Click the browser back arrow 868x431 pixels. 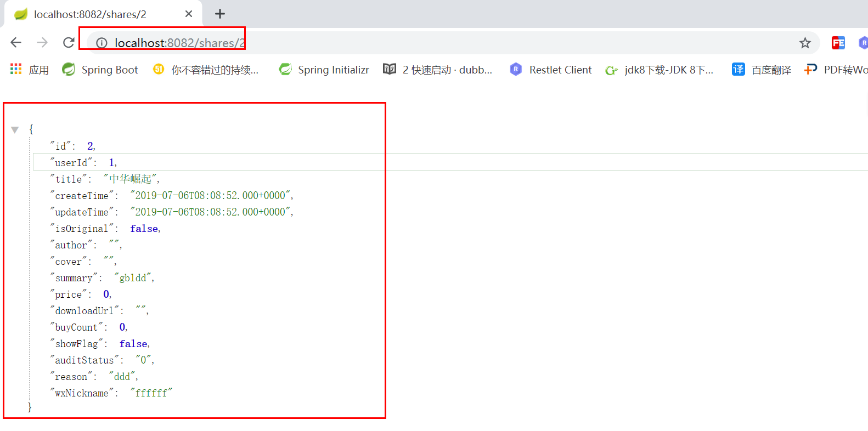pos(16,42)
